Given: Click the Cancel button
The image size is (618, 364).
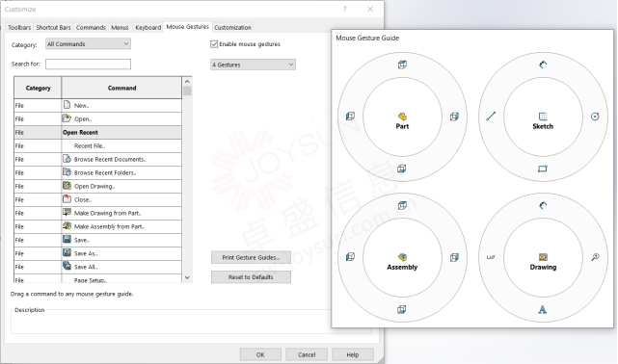Looking at the screenshot, I should (x=307, y=354).
